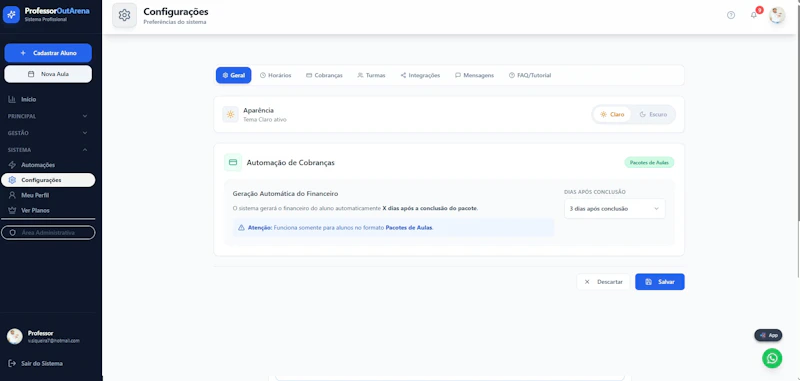Open the user avatar in top right
The width and height of the screenshot is (800, 381).
point(777,15)
